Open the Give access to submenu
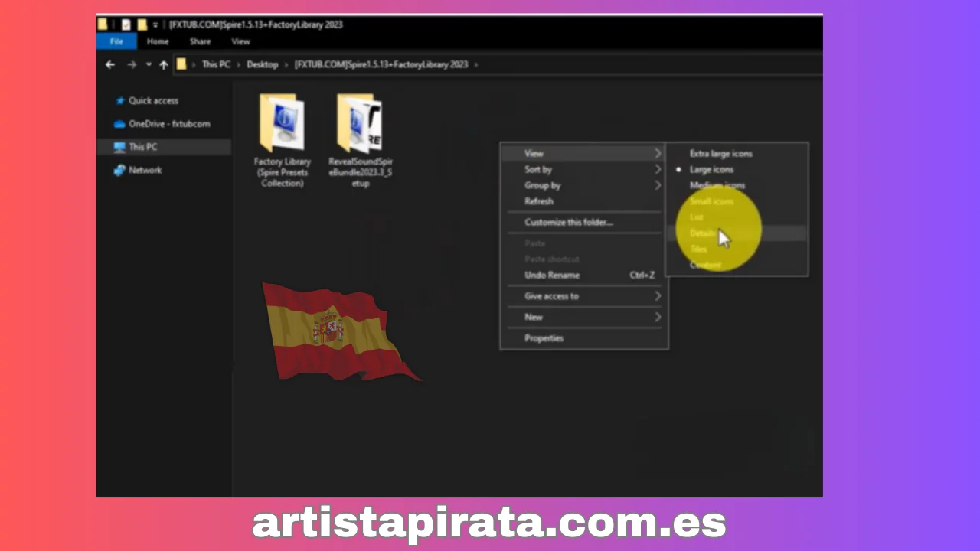This screenshot has height=551, width=980. 583,296
